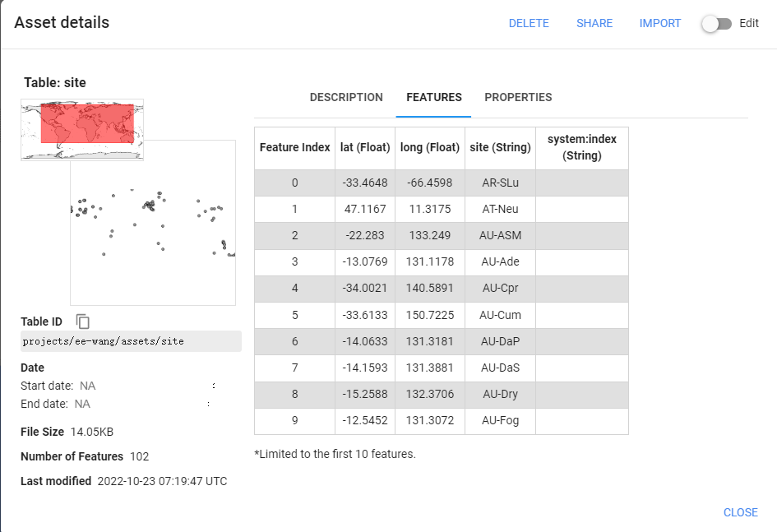Image resolution: width=777 pixels, height=532 pixels.
Task: Select the AT-Neu feature row
Action: pos(442,209)
